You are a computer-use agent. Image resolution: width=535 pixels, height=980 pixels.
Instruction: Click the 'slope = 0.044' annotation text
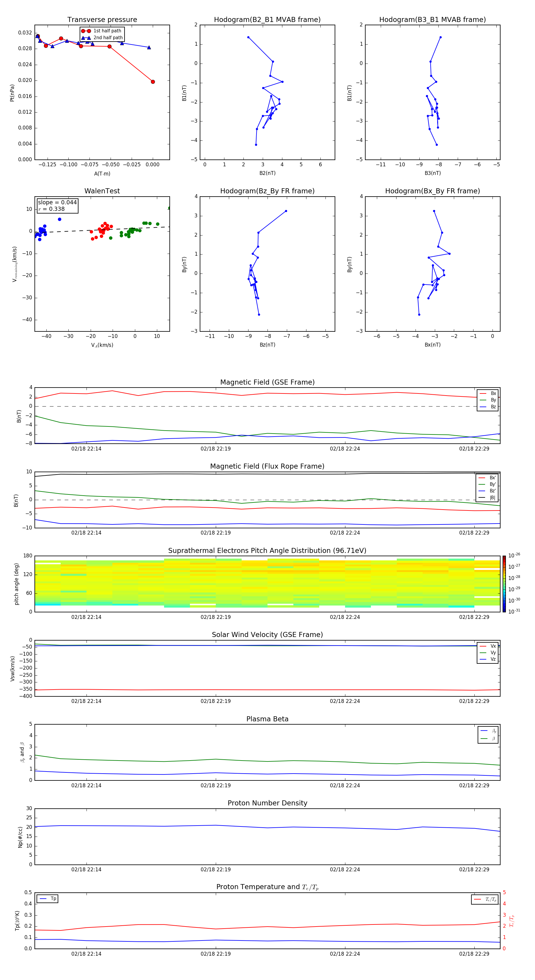[x=57, y=203]
